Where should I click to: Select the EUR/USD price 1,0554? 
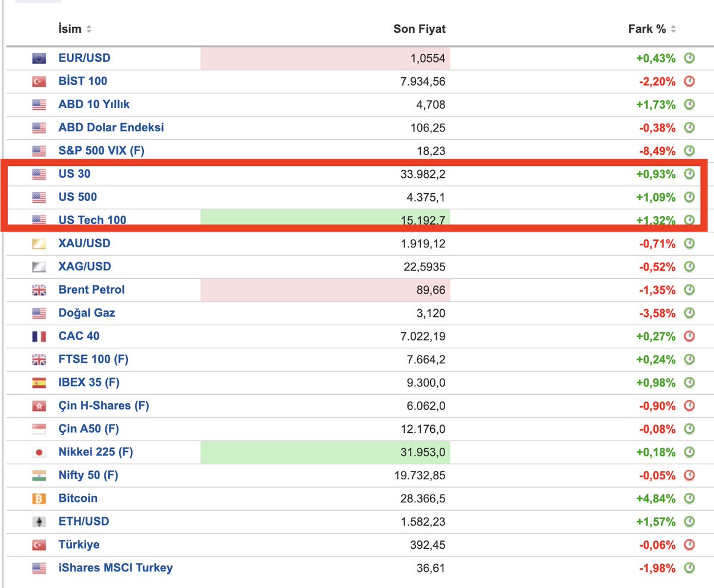coord(428,58)
